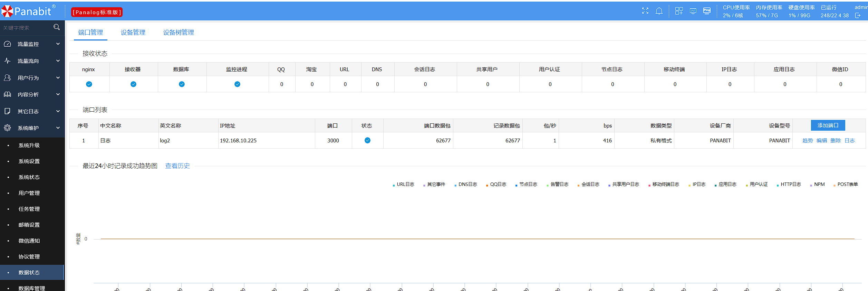This screenshot has width=868, height=291.
Task: Toggle POST表单 series in chart legend
Action: pyautogui.click(x=846, y=184)
